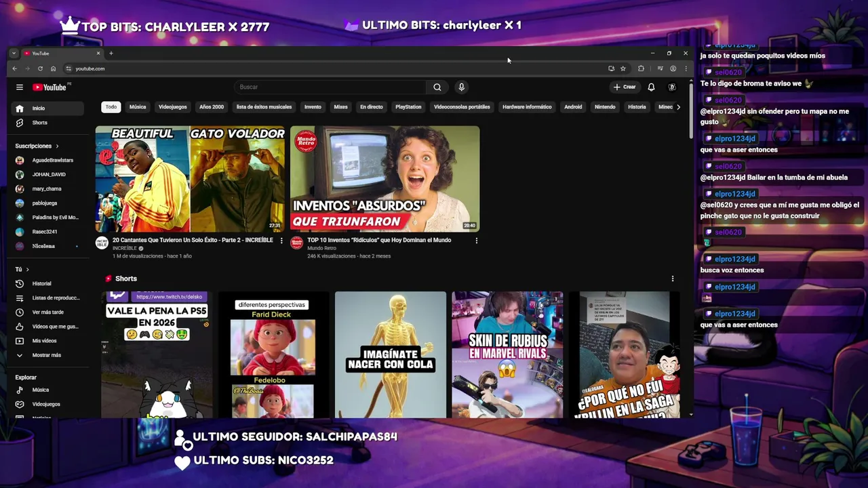
Task: Click the magnifier search button
Action: tap(437, 87)
